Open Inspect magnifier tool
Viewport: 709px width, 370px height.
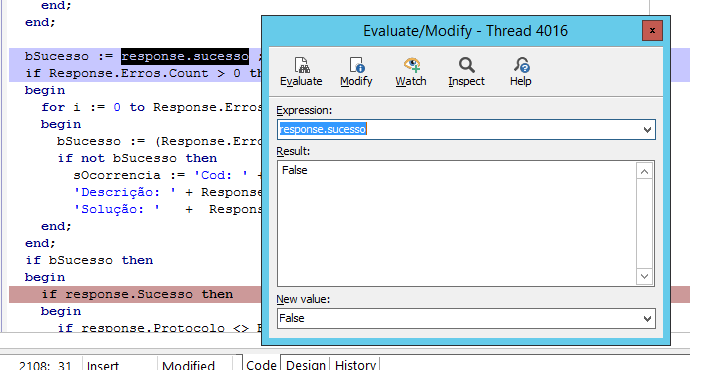point(466,72)
